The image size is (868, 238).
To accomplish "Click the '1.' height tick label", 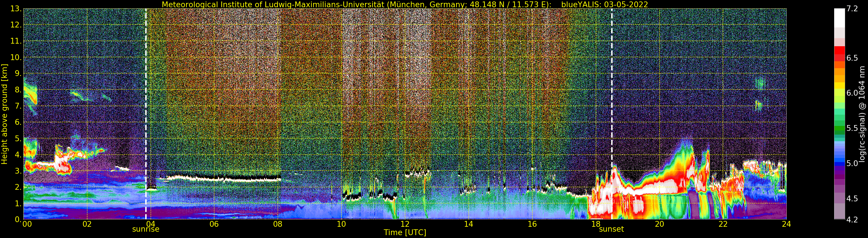I will pos(18,203).
